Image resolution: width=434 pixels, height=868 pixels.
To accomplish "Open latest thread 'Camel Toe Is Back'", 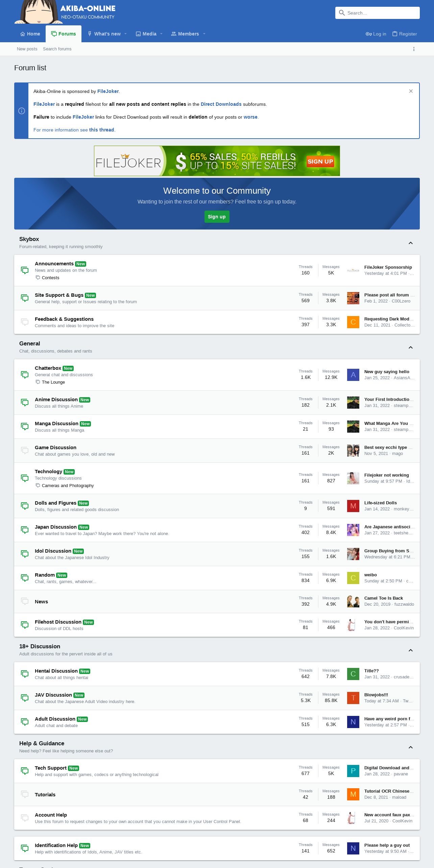I will pyautogui.click(x=384, y=598).
